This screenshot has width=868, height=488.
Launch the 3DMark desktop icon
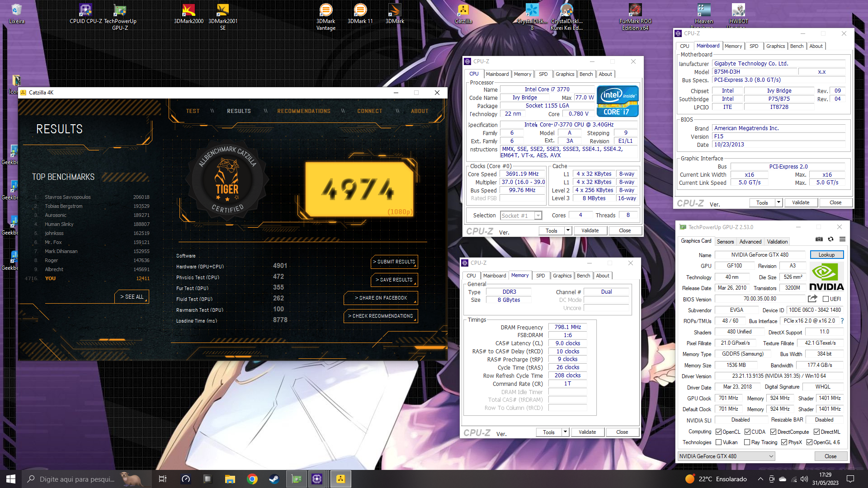pos(395,14)
